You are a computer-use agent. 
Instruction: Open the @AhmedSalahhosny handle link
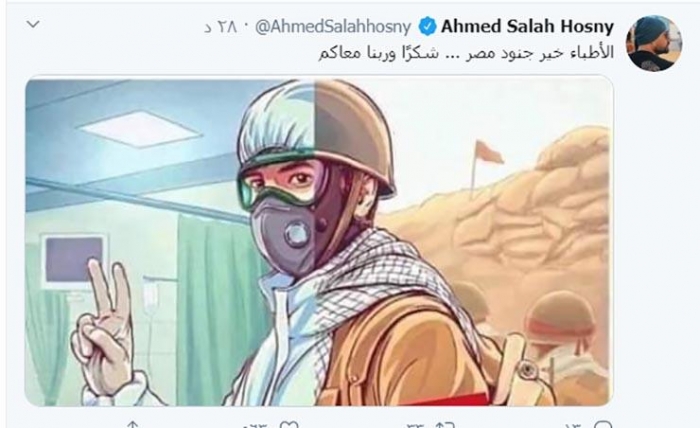pyautogui.click(x=333, y=27)
